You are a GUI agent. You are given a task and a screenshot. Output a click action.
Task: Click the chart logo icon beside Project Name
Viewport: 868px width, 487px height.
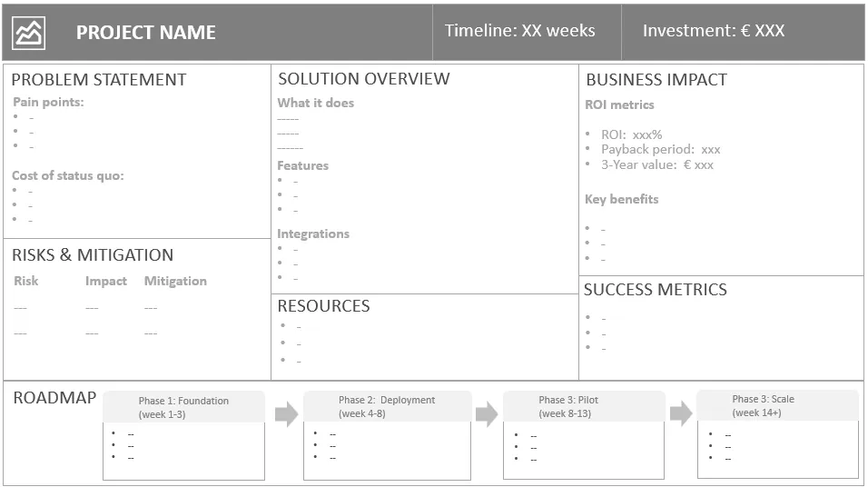[28, 34]
